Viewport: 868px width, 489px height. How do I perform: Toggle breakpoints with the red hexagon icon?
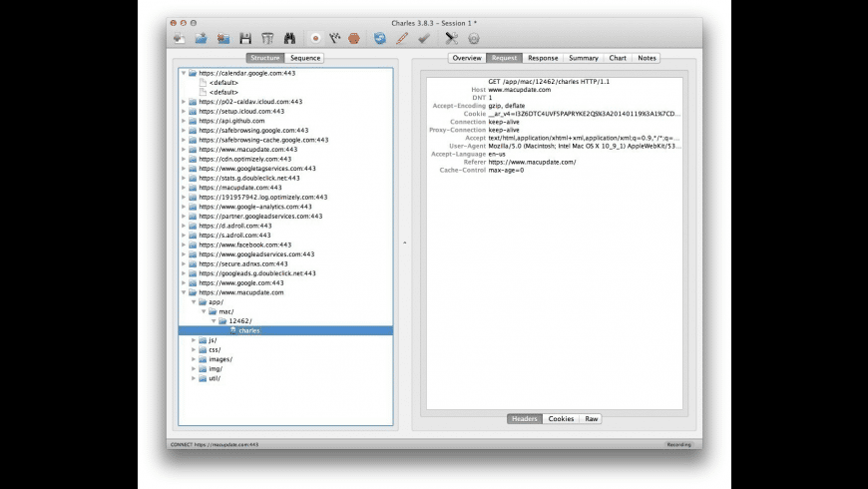(354, 39)
